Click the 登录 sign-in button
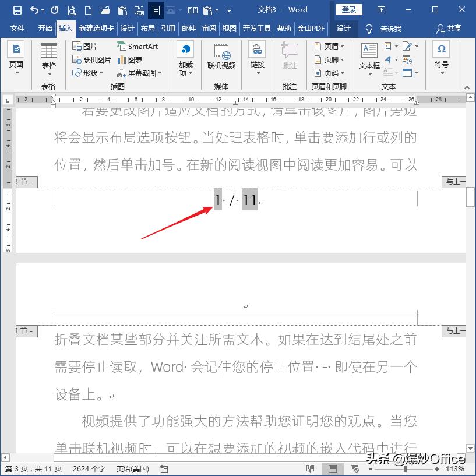 pyautogui.click(x=348, y=9)
